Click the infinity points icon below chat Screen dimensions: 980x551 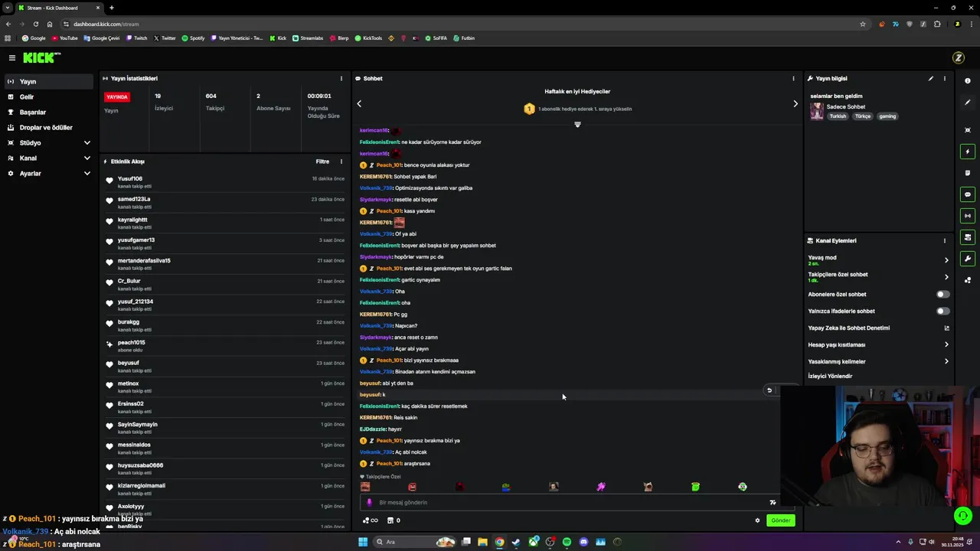(370, 520)
